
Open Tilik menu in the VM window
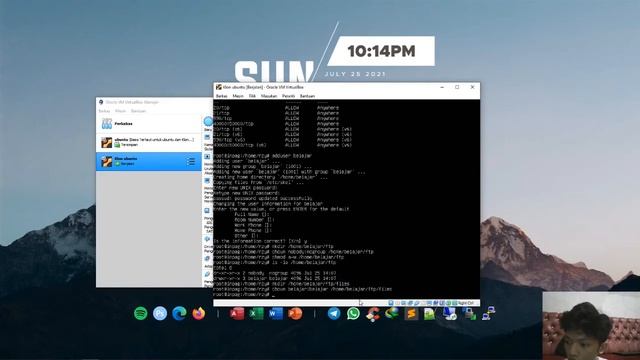(x=252, y=96)
